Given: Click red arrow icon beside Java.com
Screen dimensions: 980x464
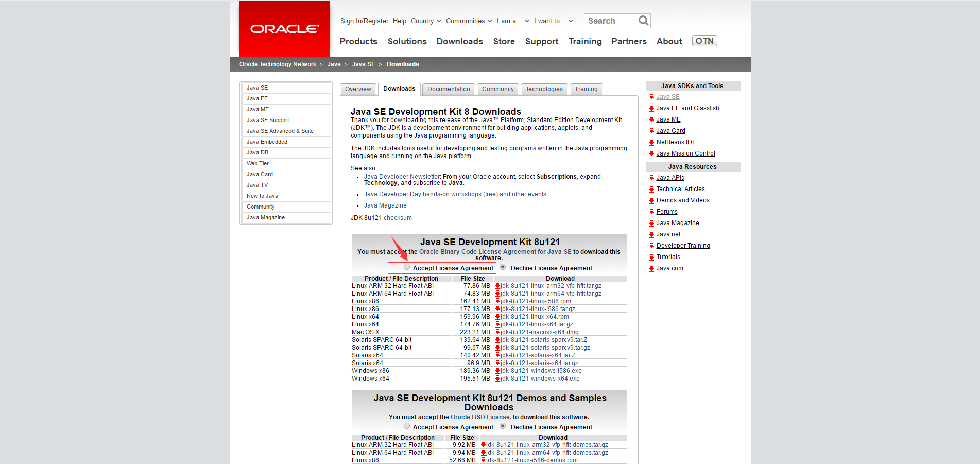Looking at the screenshot, I should coord(652,268).
